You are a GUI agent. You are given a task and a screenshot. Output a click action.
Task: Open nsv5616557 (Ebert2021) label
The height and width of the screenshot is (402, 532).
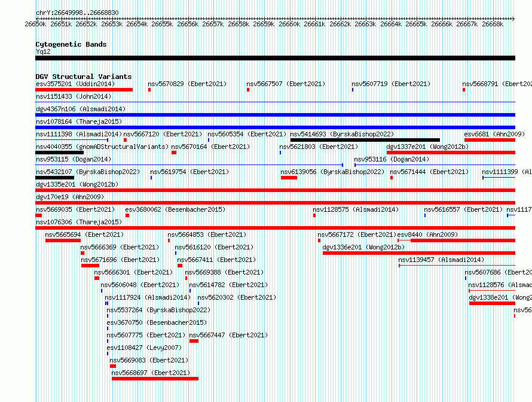point(463,209)
